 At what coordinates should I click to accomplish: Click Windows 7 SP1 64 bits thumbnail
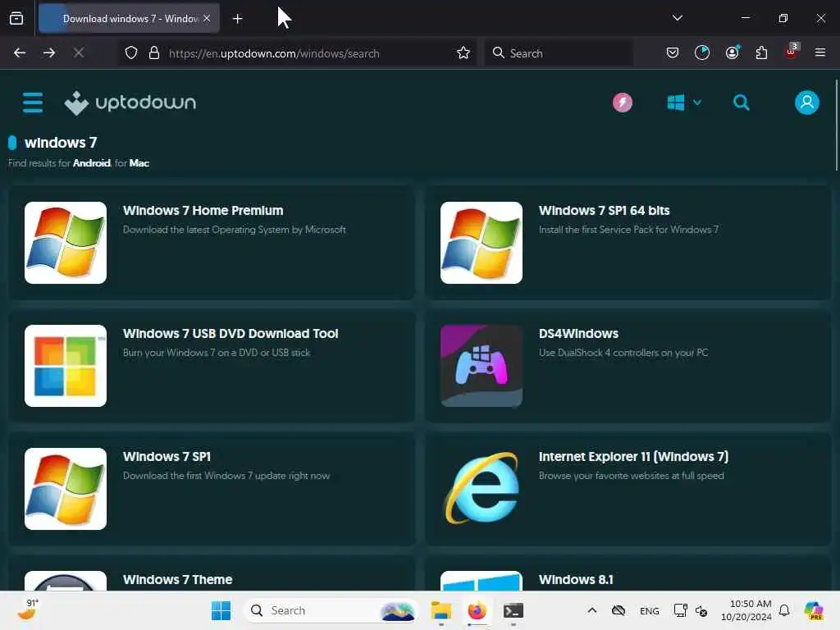tap(481, 243)
